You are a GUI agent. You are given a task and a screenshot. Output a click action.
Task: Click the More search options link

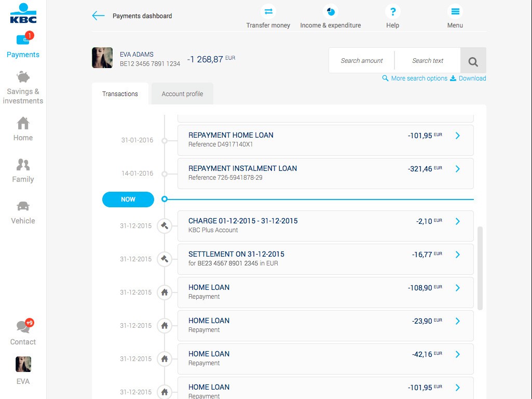pos(419,78)
